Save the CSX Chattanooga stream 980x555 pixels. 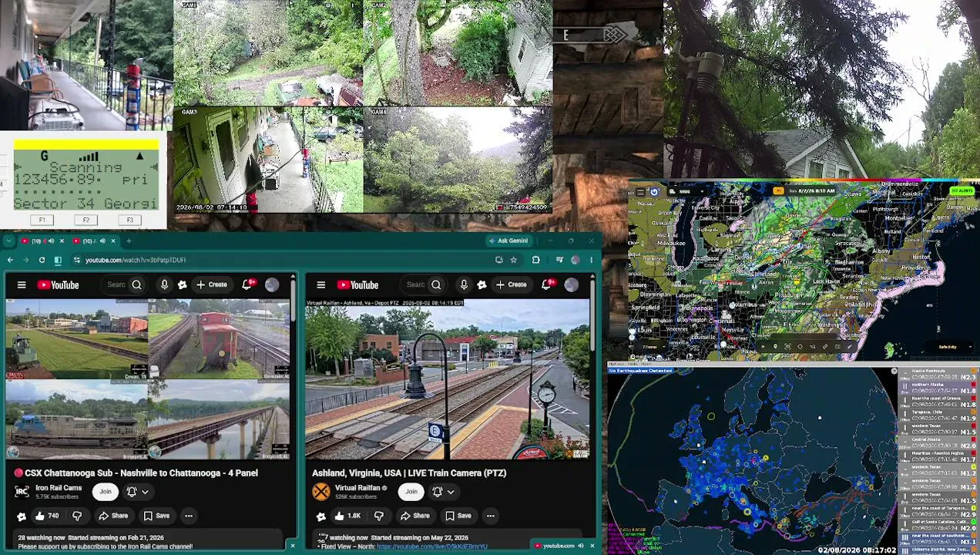click(x=156, y=516)
